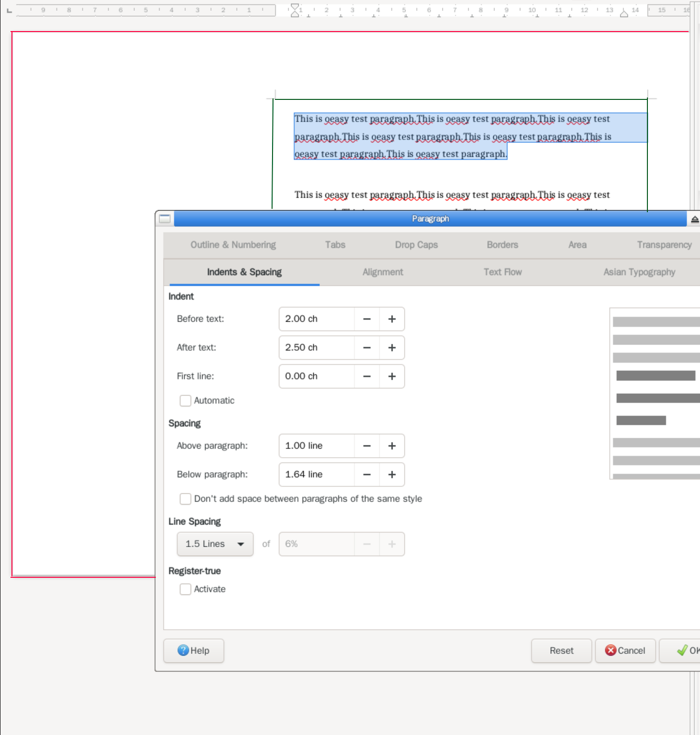Open the Text Flow tab
Viewport: 700px width, 735px height.
click(503, 272)
